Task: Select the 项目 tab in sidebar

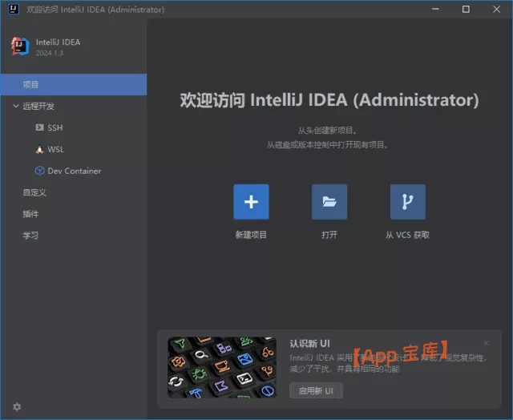Action: coord(74,85)
